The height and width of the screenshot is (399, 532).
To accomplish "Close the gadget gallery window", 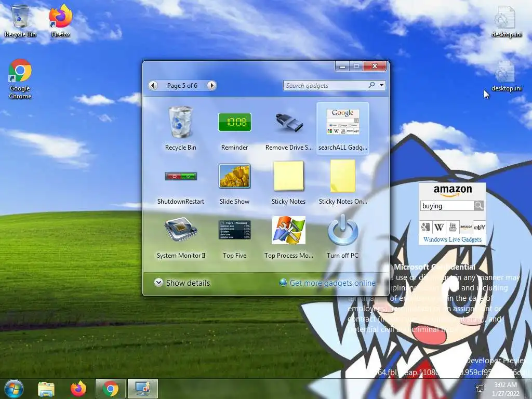I will click(375, 66).
